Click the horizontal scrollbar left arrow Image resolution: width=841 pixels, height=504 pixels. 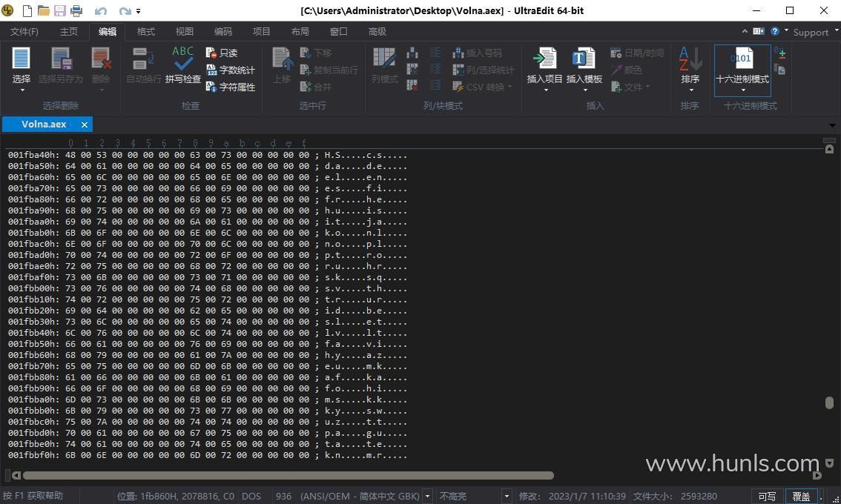coord(16,476)
